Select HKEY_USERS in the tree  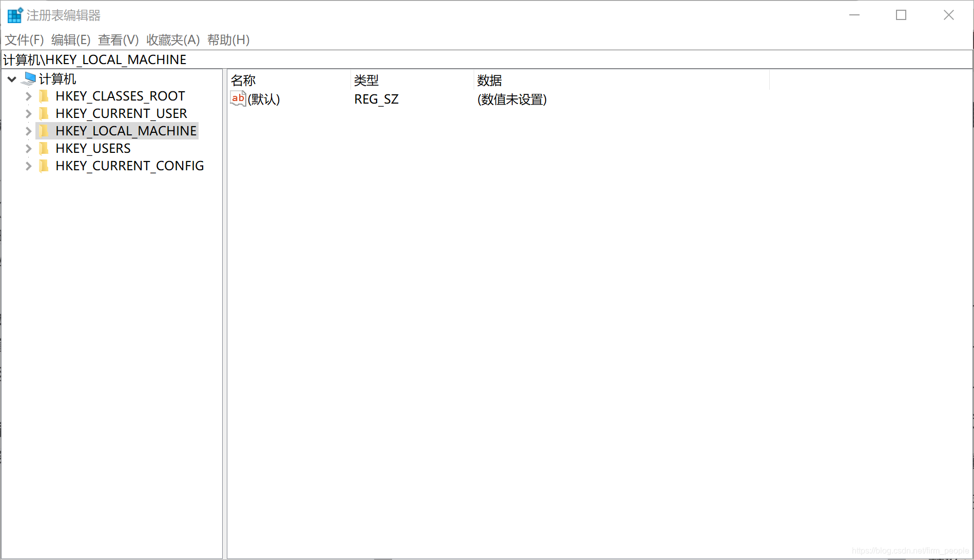tap(93, 148)
